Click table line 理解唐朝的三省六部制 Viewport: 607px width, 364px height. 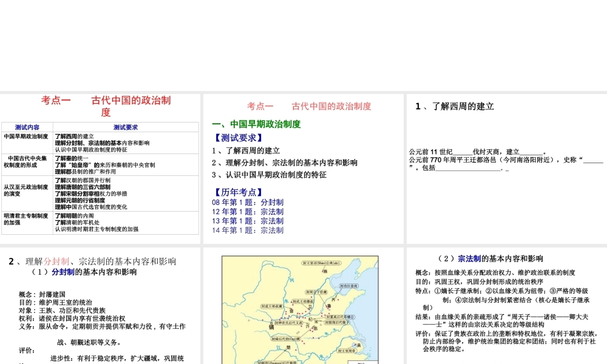83,187
